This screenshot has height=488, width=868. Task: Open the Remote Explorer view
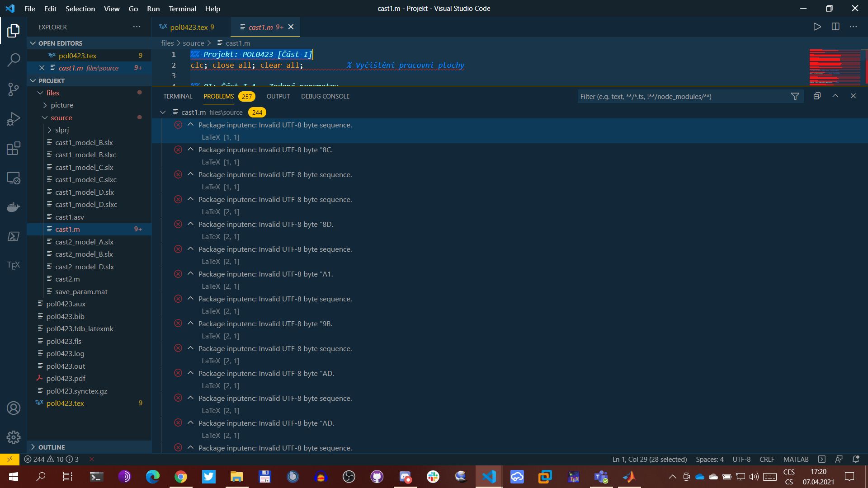[14, 178]
